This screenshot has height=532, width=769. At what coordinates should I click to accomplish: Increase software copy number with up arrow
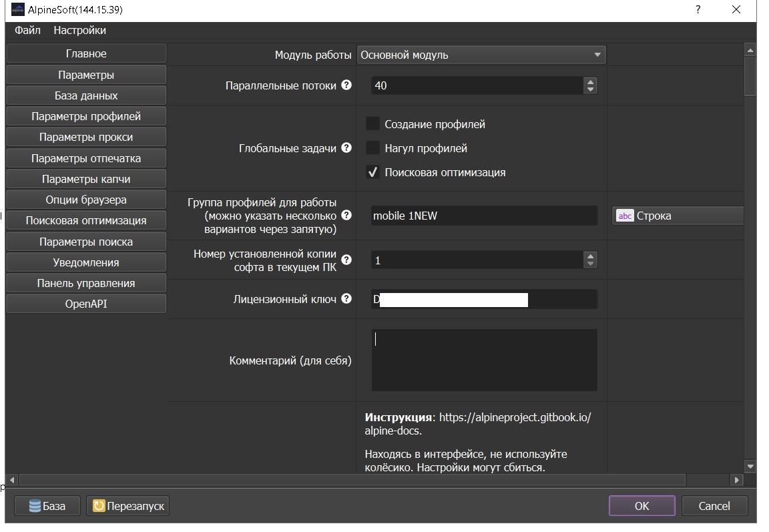[591, 256]
